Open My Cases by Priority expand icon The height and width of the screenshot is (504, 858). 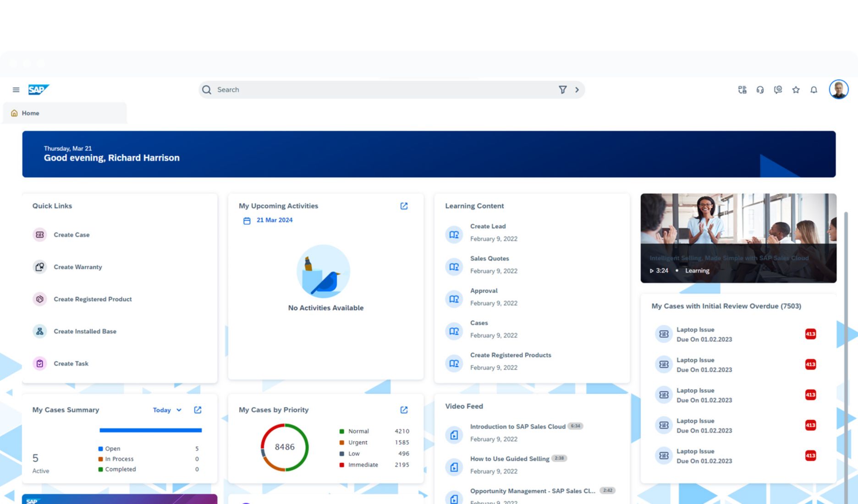pos(404,410)
